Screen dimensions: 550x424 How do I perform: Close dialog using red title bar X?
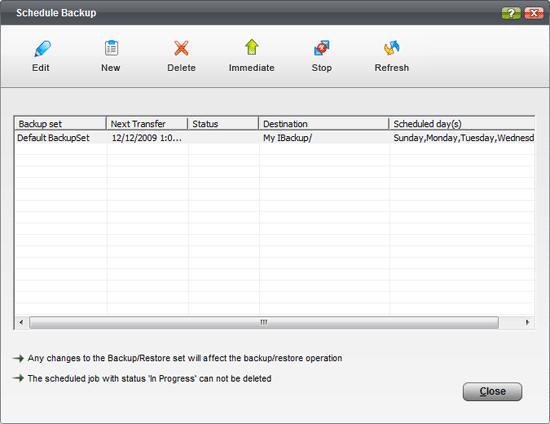pyautogui.click(x=534, y=13)
